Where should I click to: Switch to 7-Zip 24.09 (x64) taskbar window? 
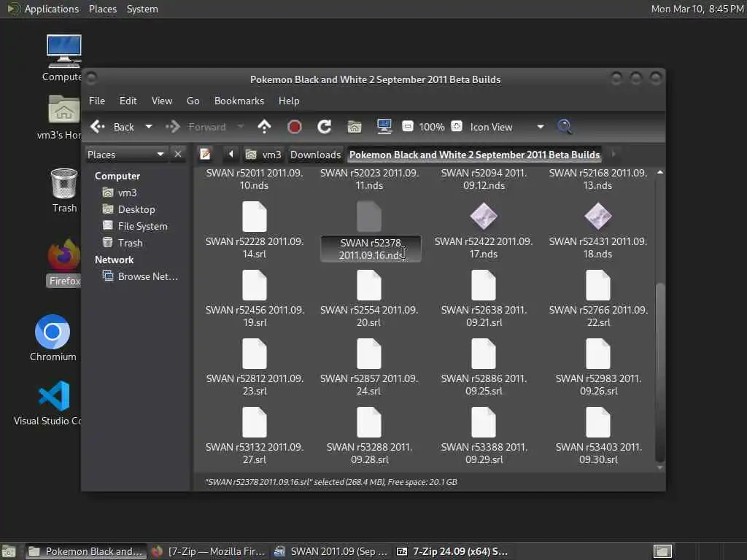[452, 551]
